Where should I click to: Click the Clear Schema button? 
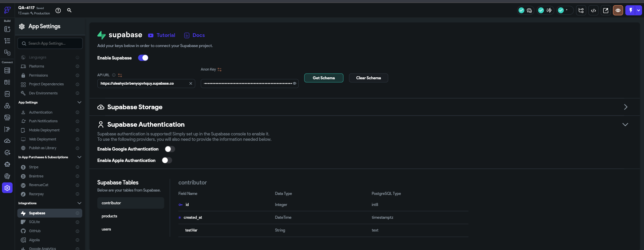pyautogui.click(x=368, y=78)
